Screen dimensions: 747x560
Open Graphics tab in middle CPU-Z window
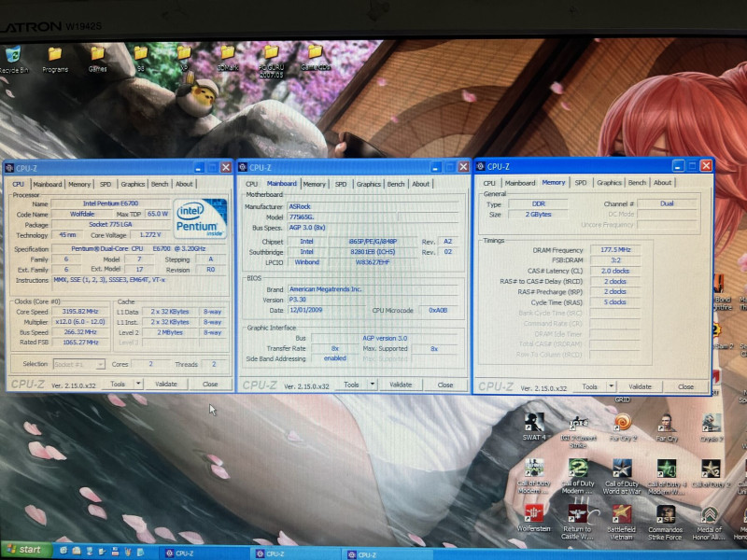pos(368,184)
